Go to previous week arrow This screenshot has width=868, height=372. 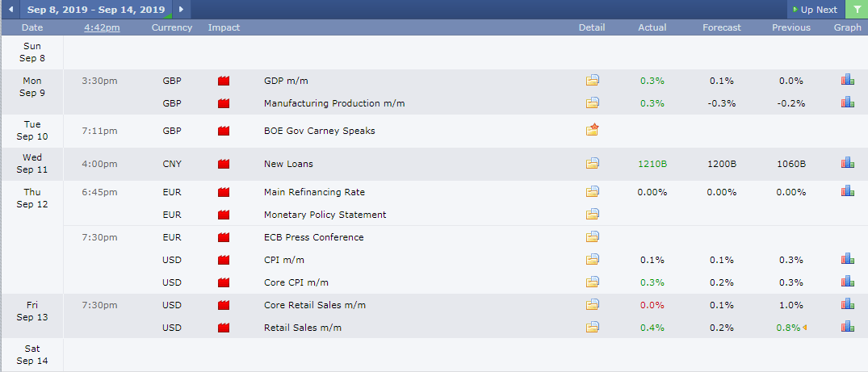click(10, 10)
